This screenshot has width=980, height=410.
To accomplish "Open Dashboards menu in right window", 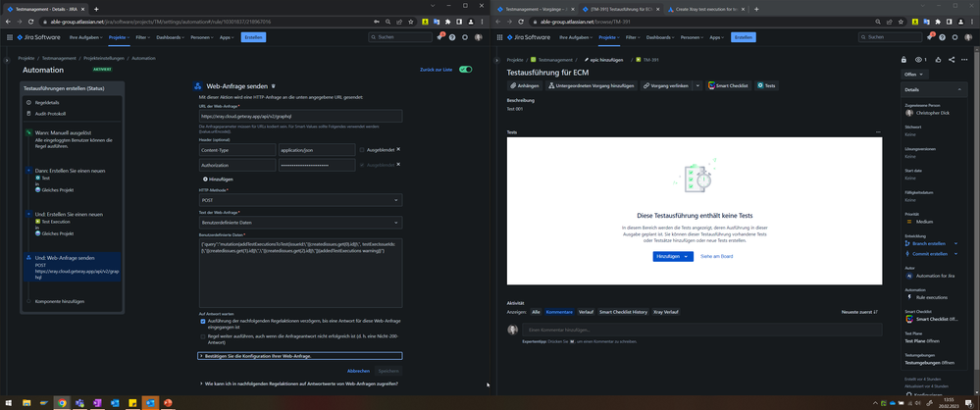I will point(659,37).
